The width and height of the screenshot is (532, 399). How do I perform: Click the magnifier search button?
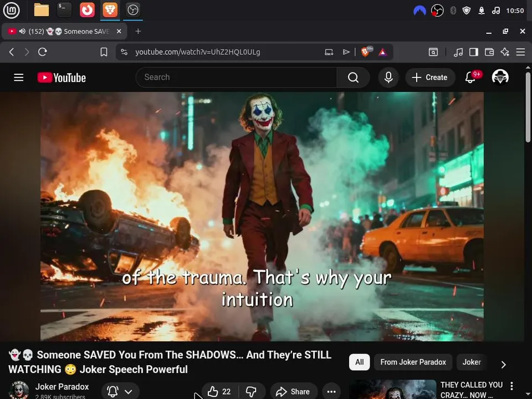[x=353, y=78]
